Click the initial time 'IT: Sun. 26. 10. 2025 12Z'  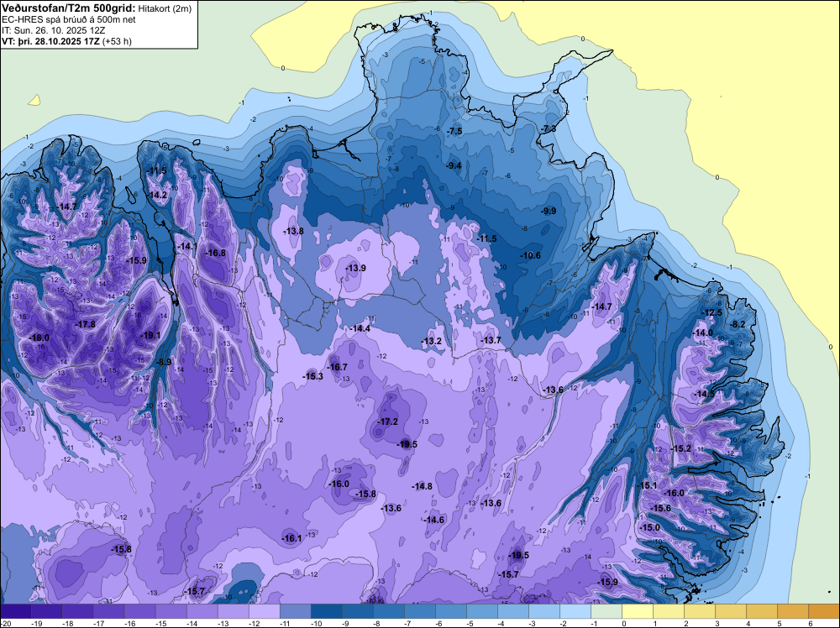coord(55,30)
